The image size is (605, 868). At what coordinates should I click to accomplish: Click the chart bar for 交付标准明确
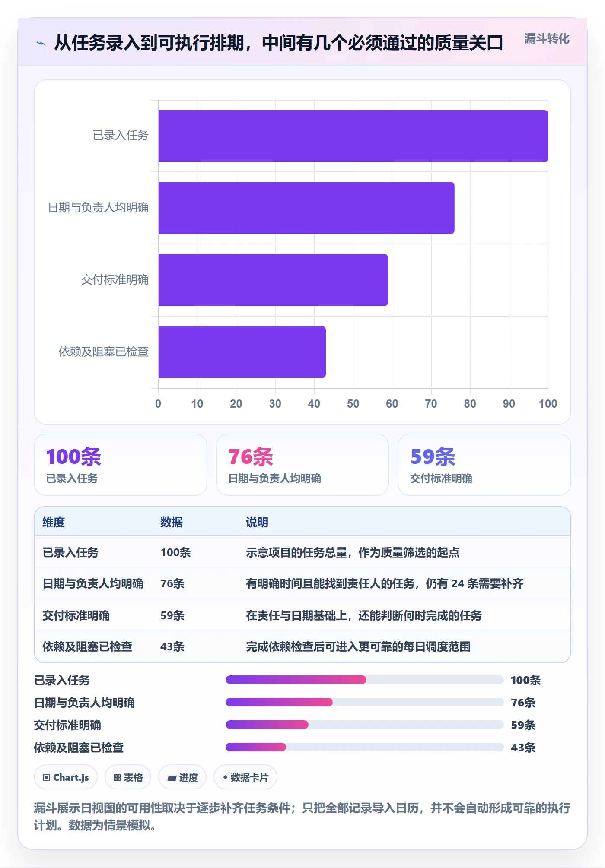[273, 280]
